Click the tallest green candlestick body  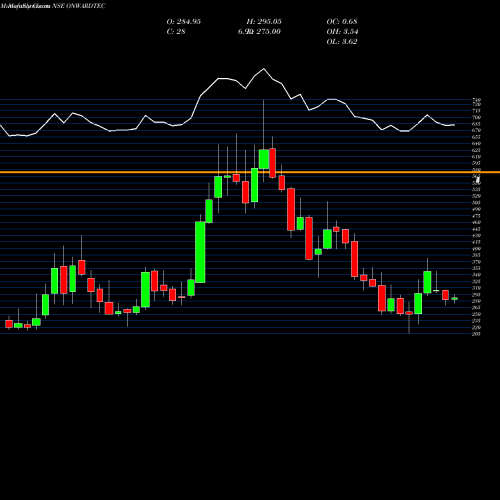click(x=200, y=252)
